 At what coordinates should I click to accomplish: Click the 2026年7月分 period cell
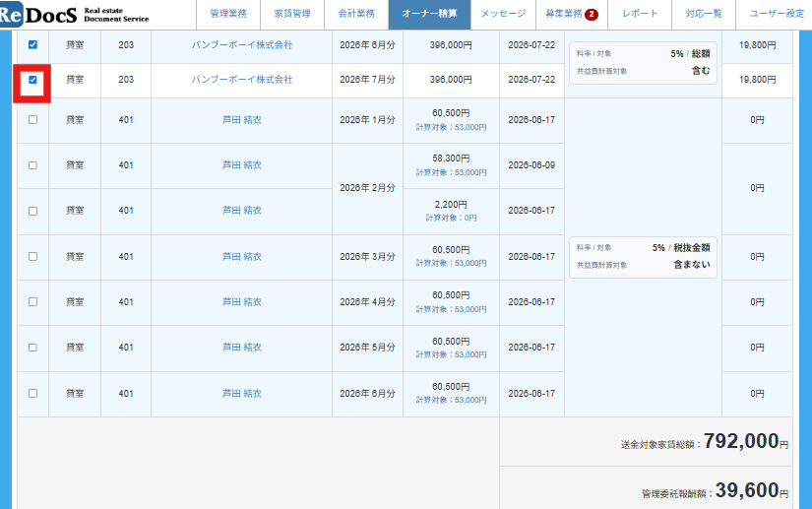point(368,80)
